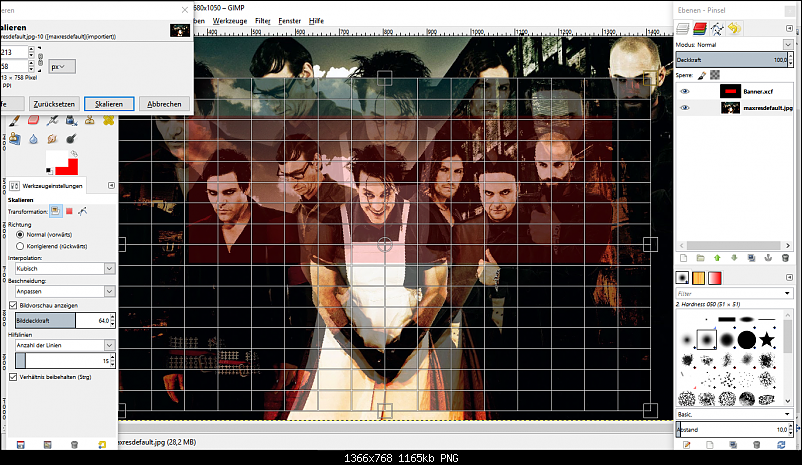
Task: Anchor the floating layer
Action: [x=768, y=258]
